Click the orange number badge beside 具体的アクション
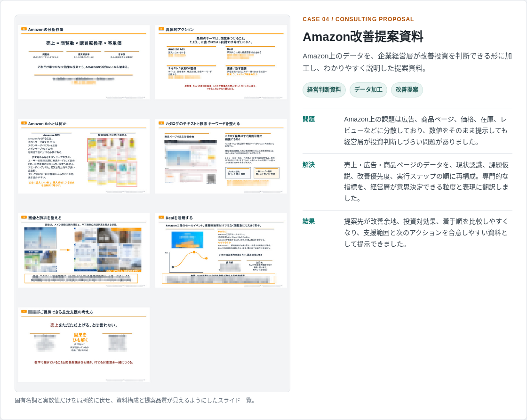The width and height of the screenshot is (527, 420). (x=161, y=29)
